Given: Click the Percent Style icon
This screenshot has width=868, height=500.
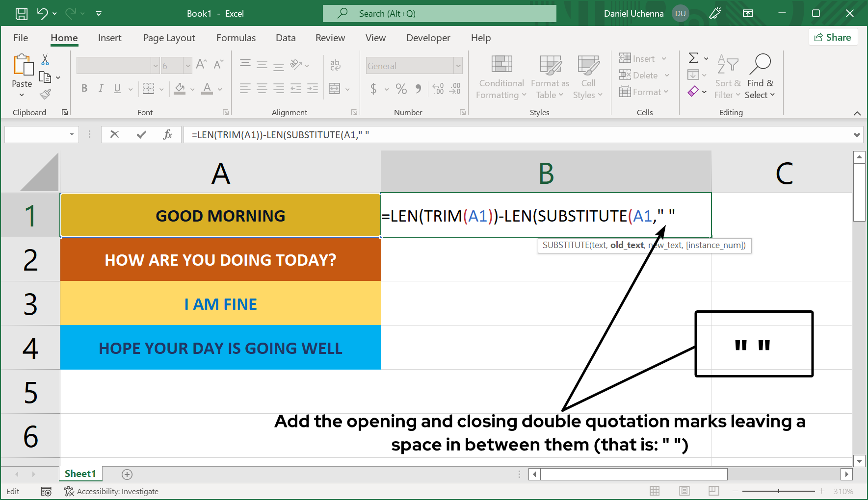Looking at the screenshot, I should click(401, 89).
